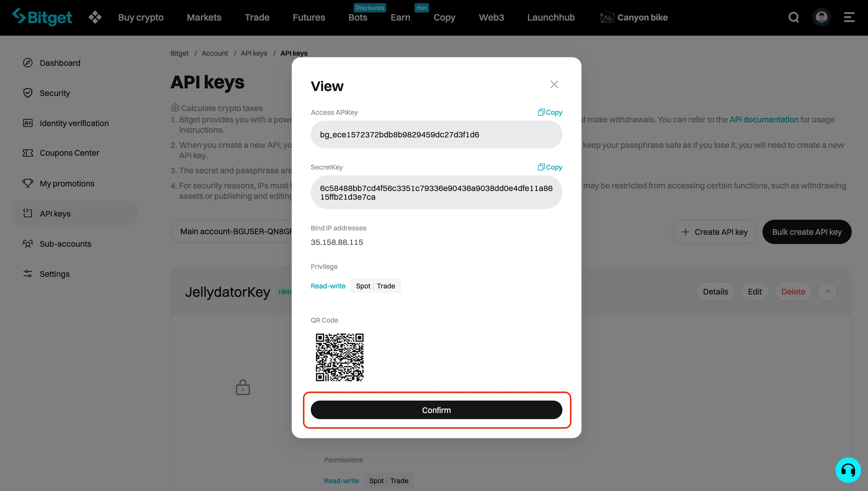Click the Sub-accounts people icon
868x491 pixels.
click(28, 243)
